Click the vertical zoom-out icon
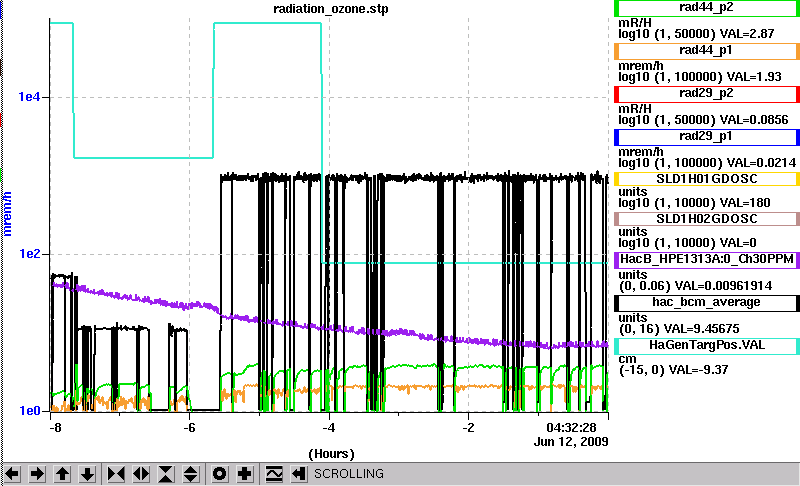 [x=191, y=474]
